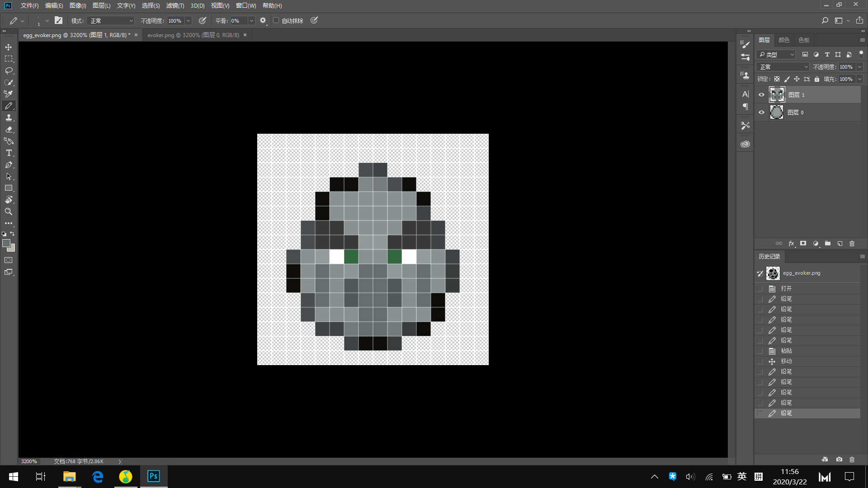Toggle lock image pixels
This screenshot has width=868, height=488.
click(787, 79)
